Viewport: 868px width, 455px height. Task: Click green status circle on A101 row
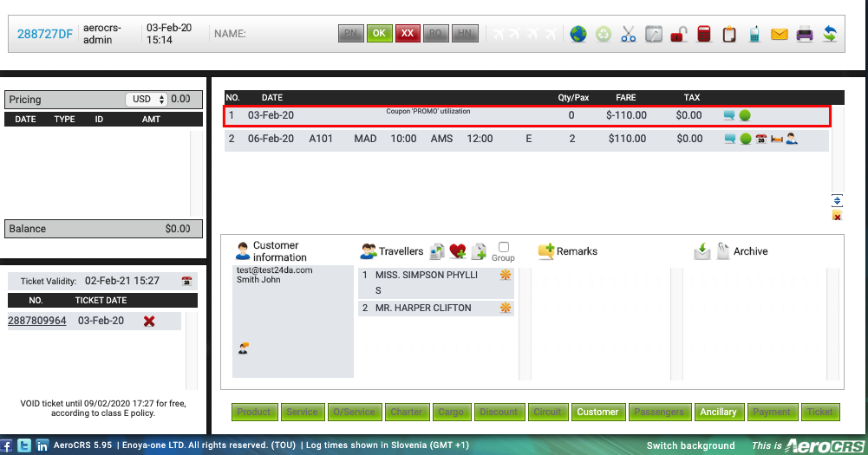(x=746, y=139)
